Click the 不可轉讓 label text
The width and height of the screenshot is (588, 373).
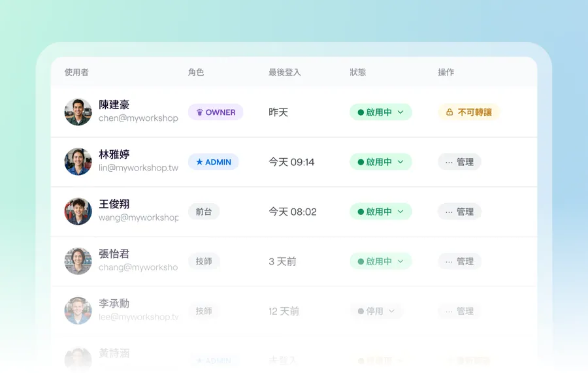coord(475,112)
